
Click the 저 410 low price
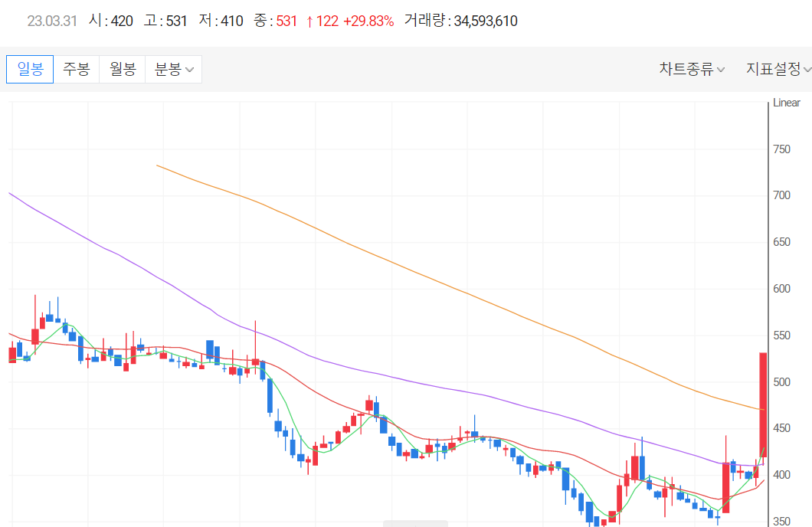221,21
